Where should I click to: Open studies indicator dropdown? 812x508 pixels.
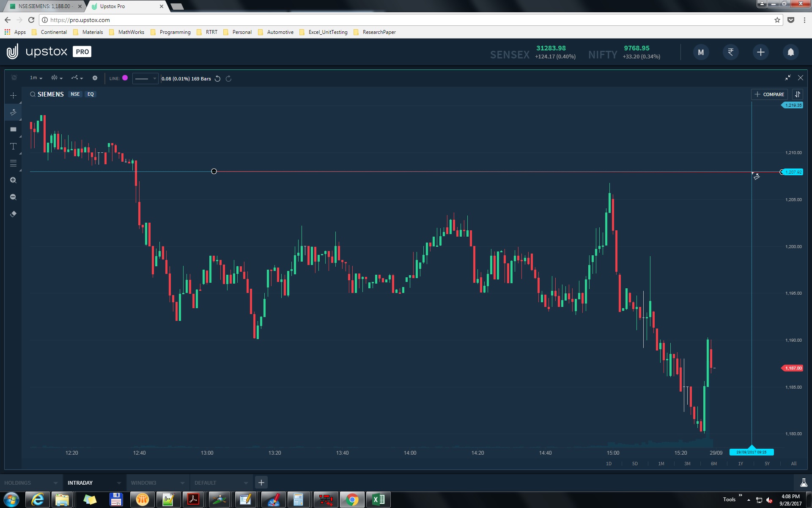[x=77, y=78]
